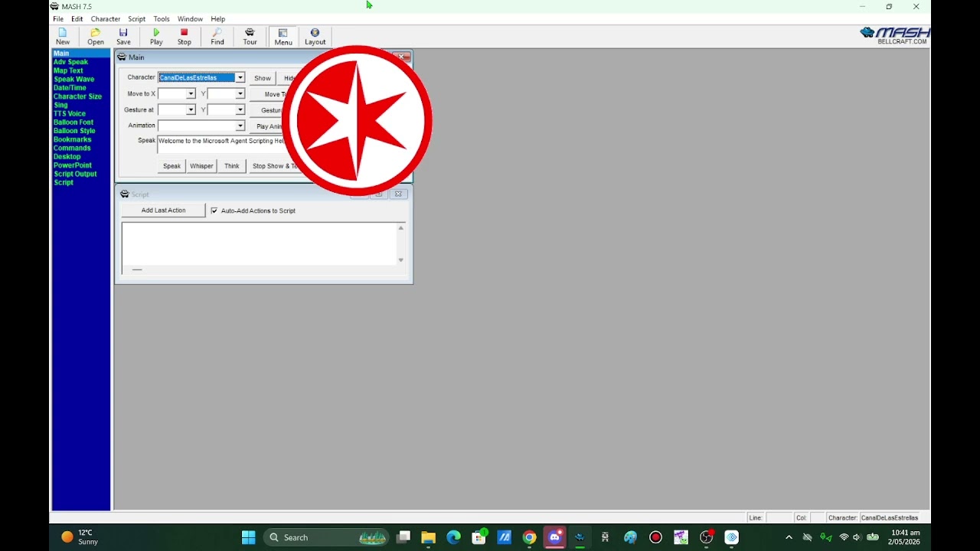Open the Find tool

point(217,37)
